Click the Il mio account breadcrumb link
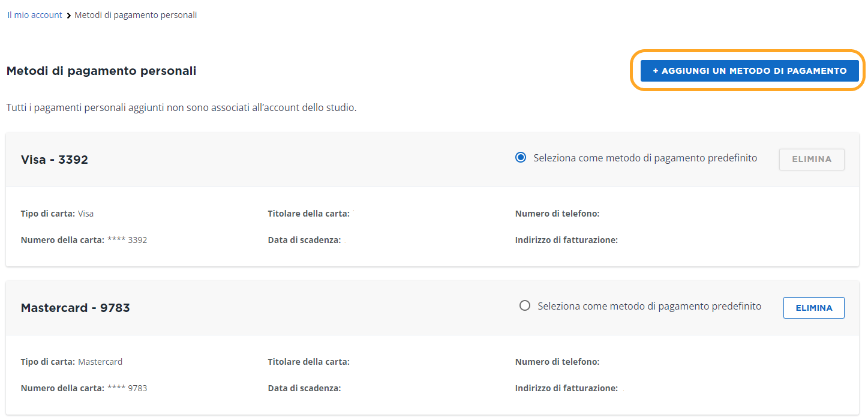The height and width of the screenshot is (420, 868). point(35,15)
